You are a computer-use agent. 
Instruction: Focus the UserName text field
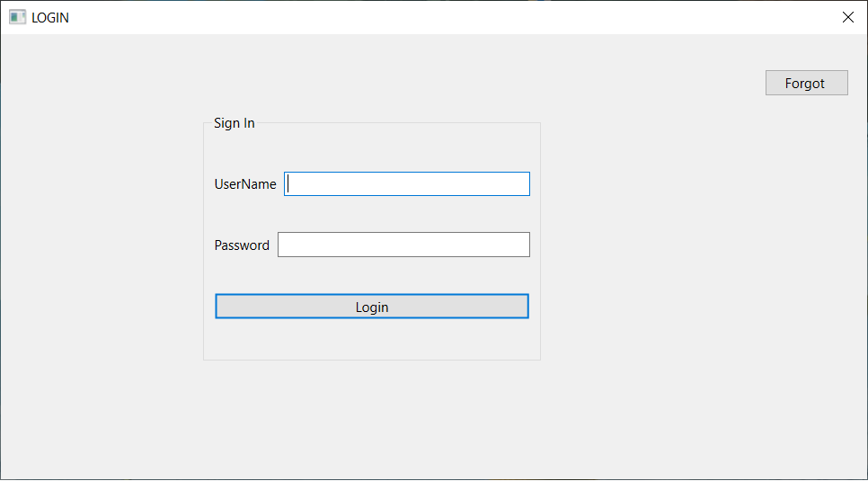pyautogui.click(x=407, y=184)
